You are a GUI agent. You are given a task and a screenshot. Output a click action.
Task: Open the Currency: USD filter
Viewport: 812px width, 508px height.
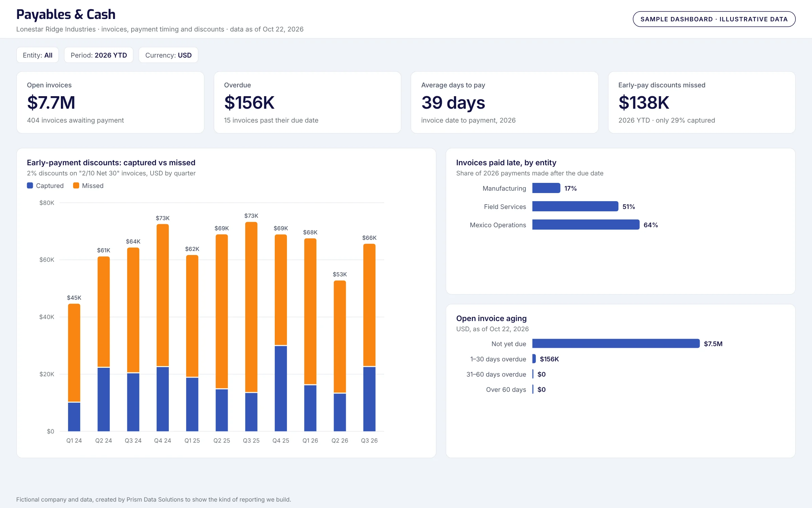[168, 55]
